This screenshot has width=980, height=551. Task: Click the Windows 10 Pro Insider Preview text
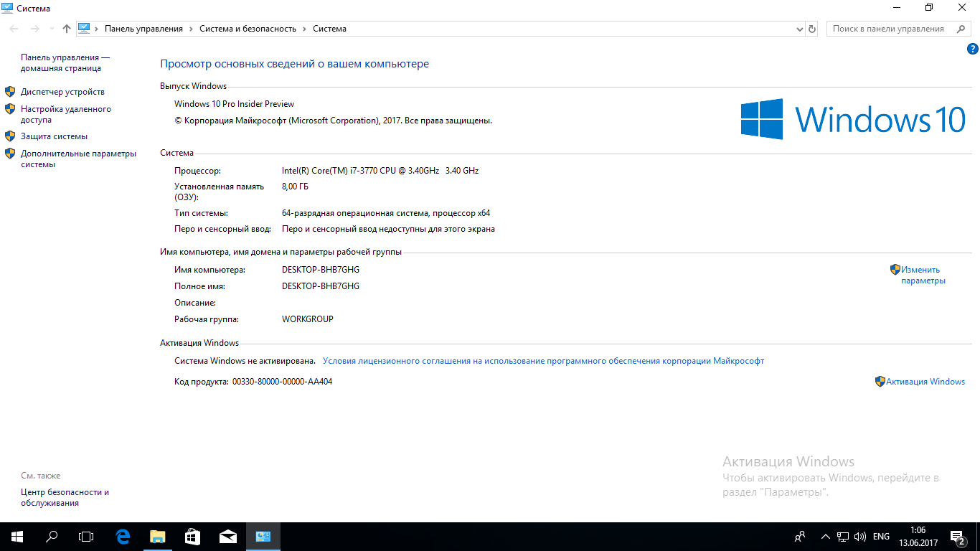234,104
